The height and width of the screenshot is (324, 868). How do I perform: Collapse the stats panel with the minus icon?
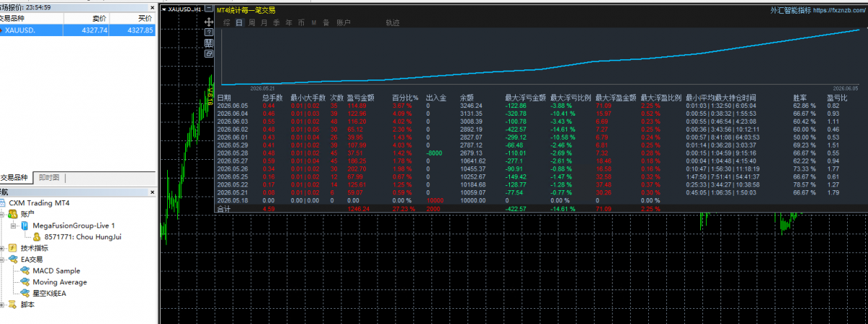209,8
